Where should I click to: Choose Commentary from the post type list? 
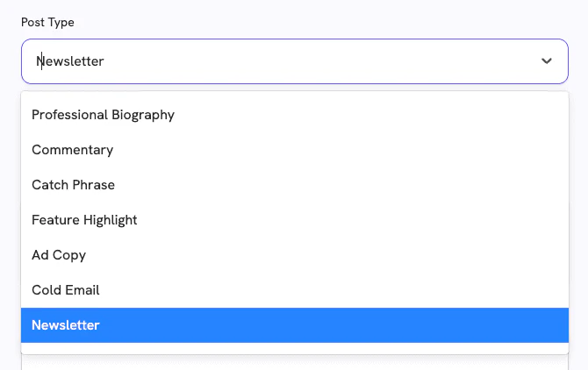[72, 150]
